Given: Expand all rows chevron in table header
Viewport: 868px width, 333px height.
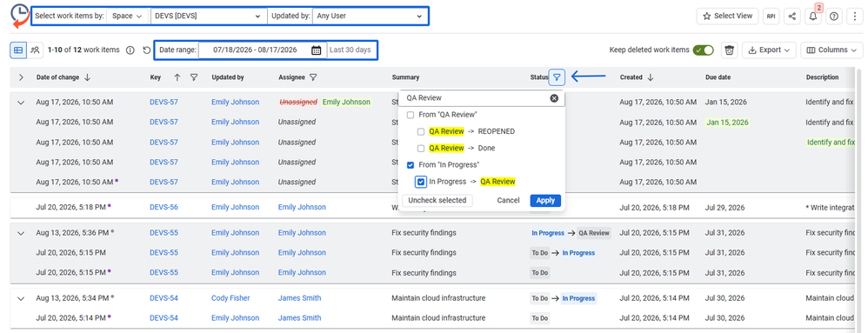Looking at the screenshot, I should pos(21,77).
